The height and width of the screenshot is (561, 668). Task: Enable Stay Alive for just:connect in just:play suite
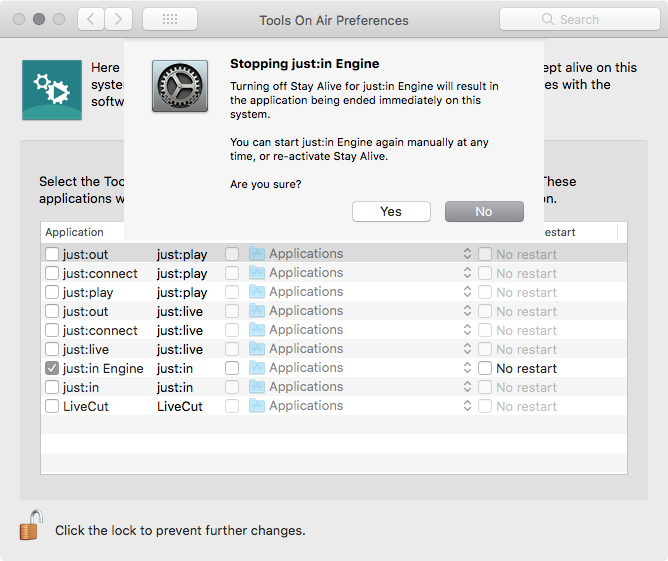tap(52, 273)
